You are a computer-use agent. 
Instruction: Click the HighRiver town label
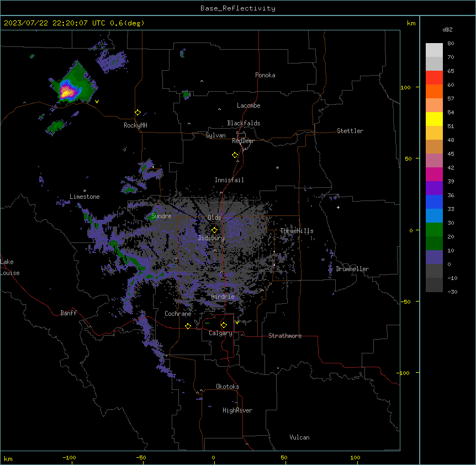coord(237,410)
